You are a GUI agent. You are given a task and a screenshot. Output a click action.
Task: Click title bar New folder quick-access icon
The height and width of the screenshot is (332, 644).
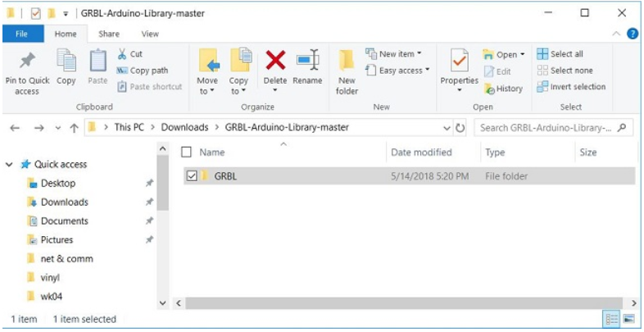(52, 14)
